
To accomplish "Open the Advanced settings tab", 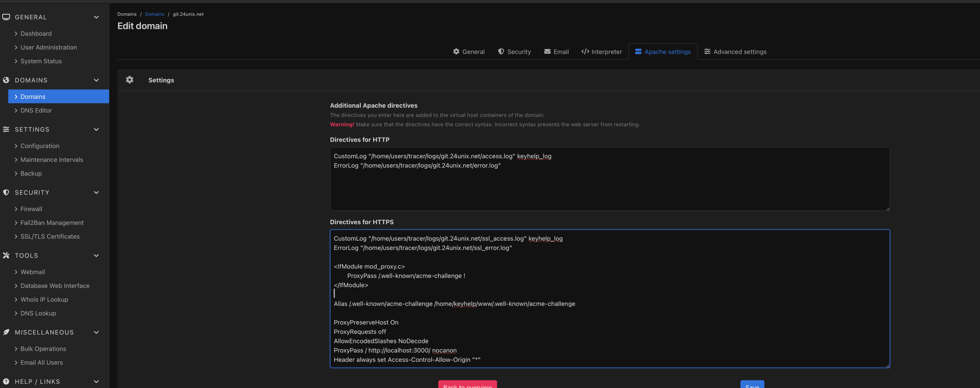I will coord(735,52).
